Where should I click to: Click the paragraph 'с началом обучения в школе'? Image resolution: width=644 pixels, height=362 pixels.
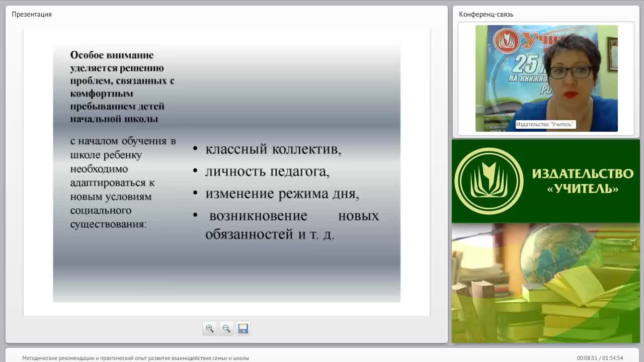click(123, 183)
